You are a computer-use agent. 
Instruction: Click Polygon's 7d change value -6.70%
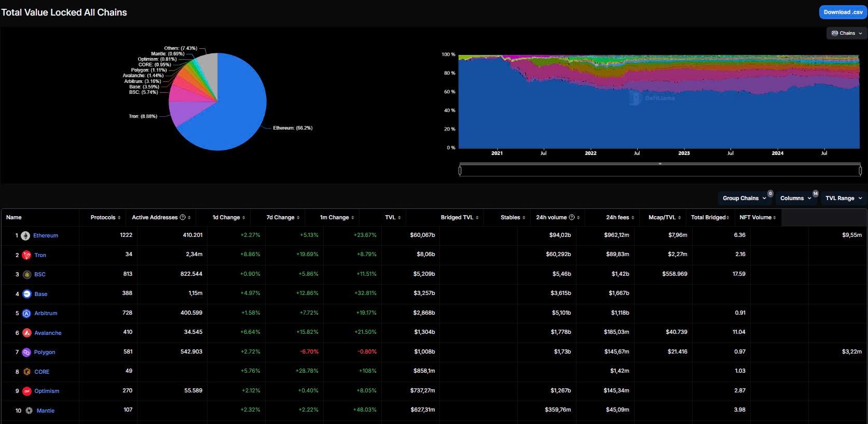tap(309, 351)
